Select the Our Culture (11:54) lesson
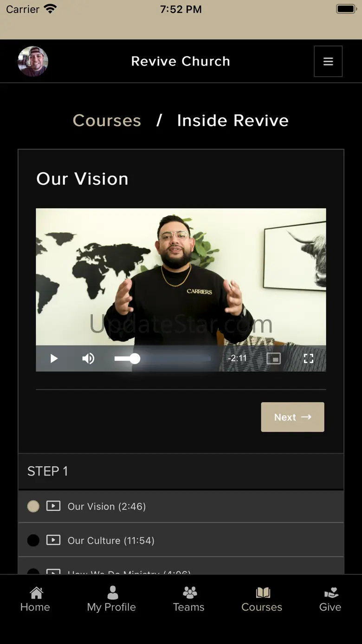Image resolution: width=362 pixels, height=644 pixels. click(181, 540)
